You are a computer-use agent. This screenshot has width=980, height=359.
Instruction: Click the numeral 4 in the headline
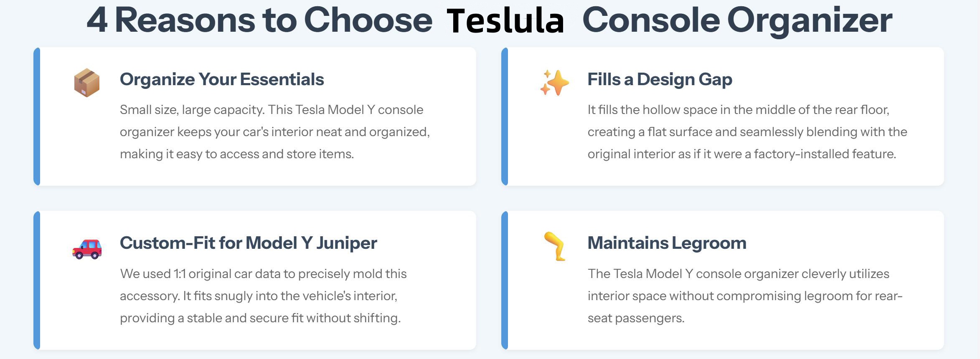coord(97,20)
